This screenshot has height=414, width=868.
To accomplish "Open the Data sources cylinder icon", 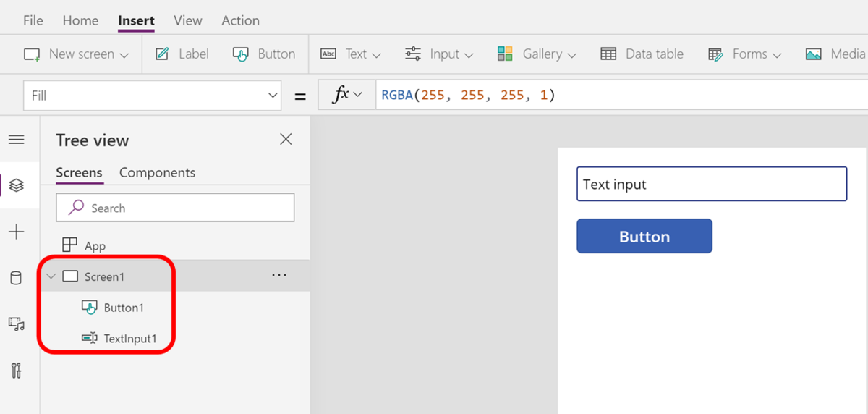I will [16, 278].
